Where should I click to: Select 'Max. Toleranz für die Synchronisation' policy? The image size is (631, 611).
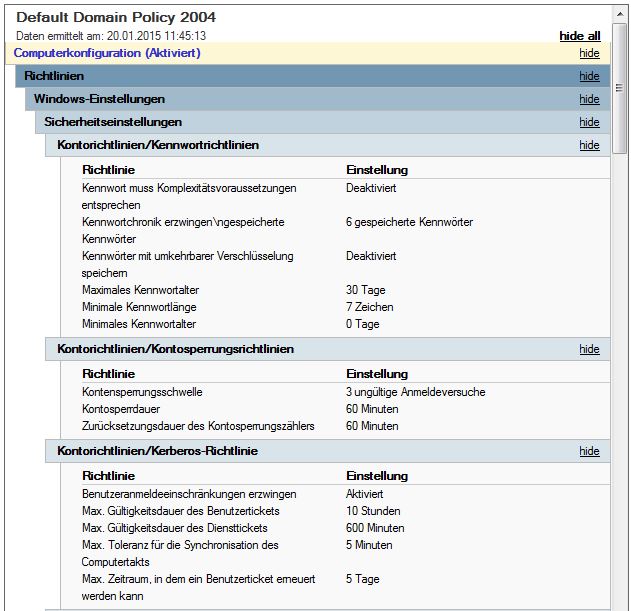tap(180, 553)
